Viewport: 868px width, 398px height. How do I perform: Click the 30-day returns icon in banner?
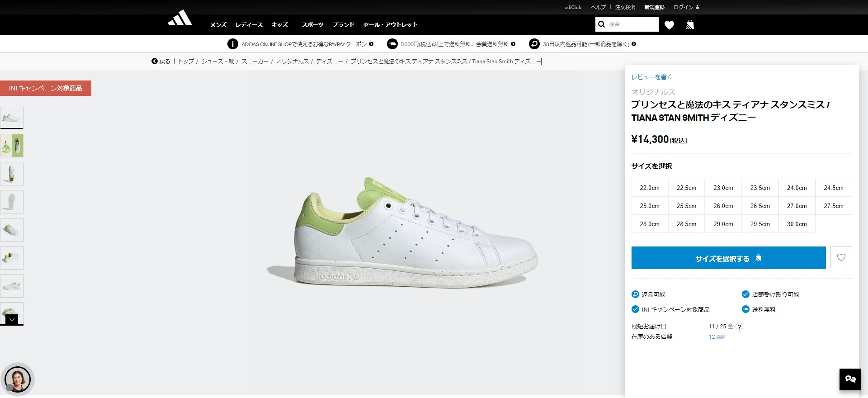[x=534, y=44]
